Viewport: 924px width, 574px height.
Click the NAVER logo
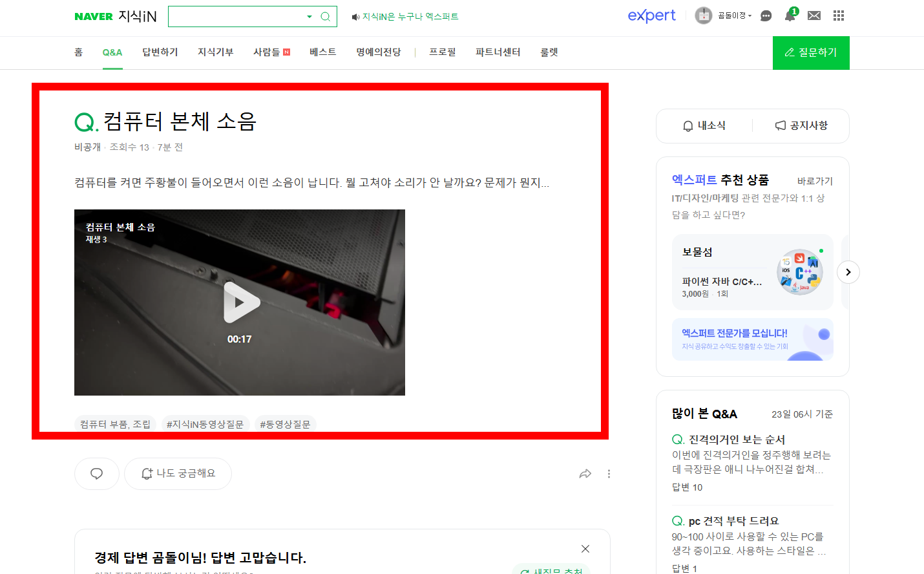94,17
